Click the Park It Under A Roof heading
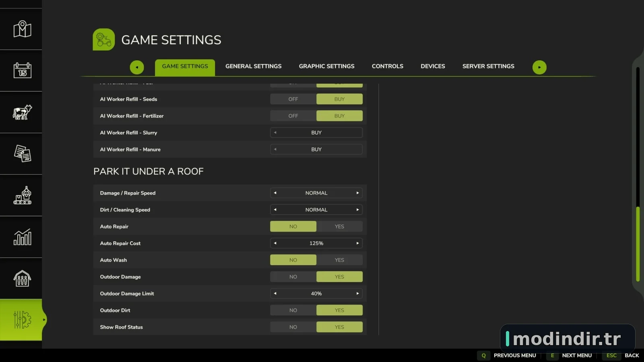Image resolution: width=644 pixels, height=362 pixels. pyautogui.click(x=149, y=171)
